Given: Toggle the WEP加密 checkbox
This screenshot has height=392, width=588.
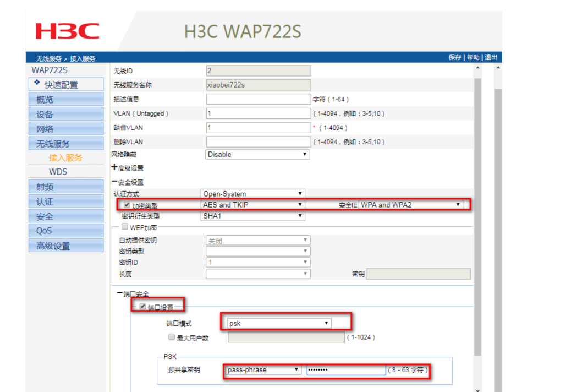Looking at the screenshot, I should coord(125,226).
